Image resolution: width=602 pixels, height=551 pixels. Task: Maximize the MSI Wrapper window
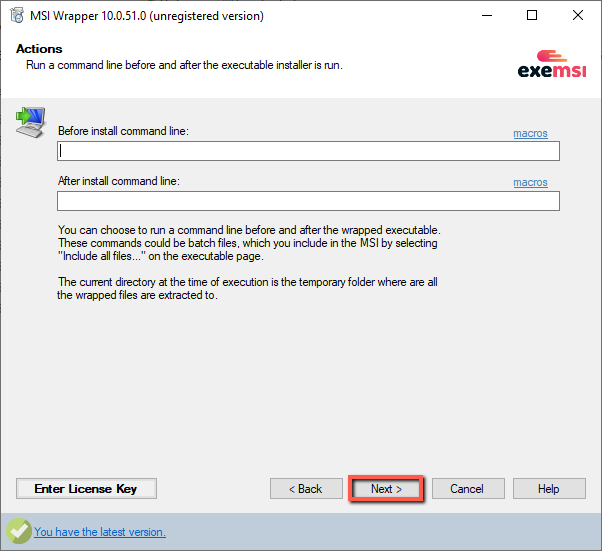[532, 15]
